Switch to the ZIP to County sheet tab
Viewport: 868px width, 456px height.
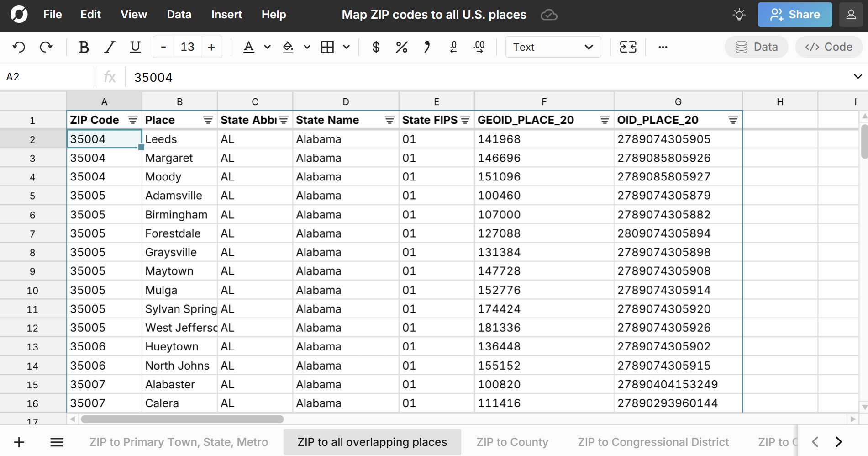[x=512, y=442]
